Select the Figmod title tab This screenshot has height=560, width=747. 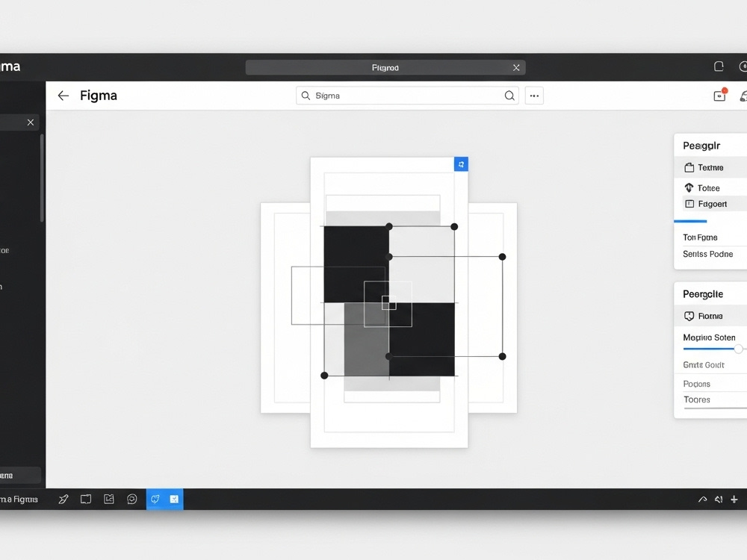385,68
